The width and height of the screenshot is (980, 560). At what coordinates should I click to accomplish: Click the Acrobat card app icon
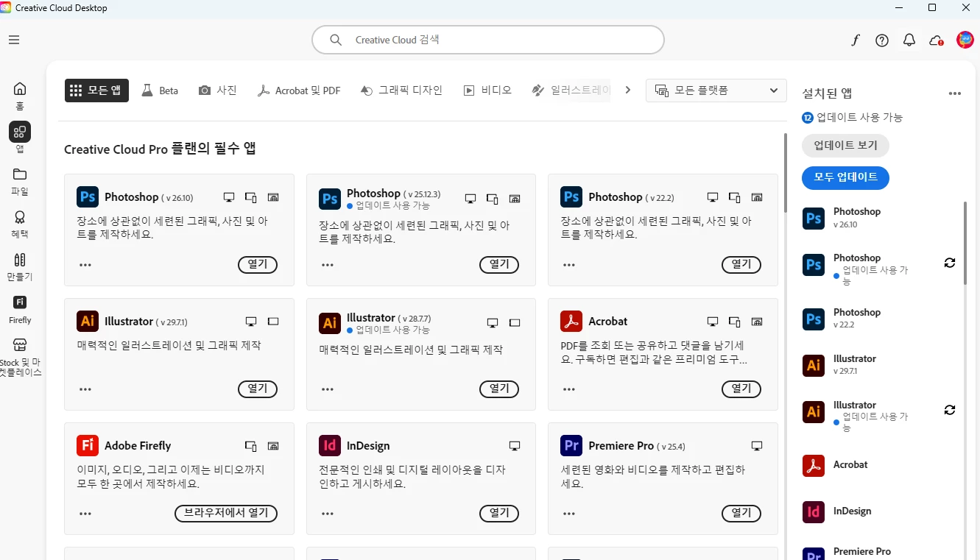click(571, 322)
